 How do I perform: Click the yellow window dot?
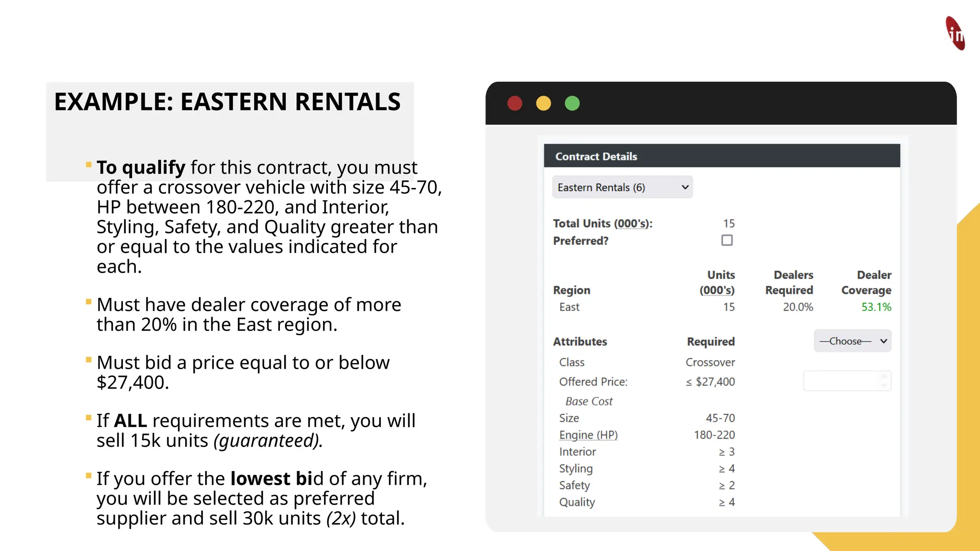[544, 103]
